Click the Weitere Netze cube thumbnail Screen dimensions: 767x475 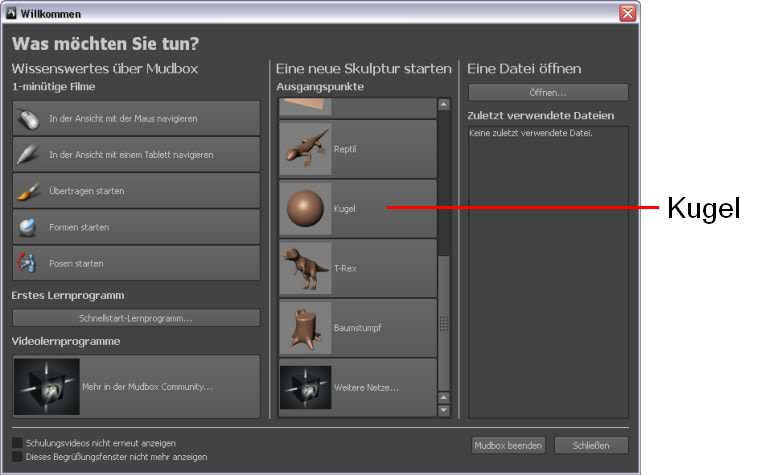coord(305,387)
